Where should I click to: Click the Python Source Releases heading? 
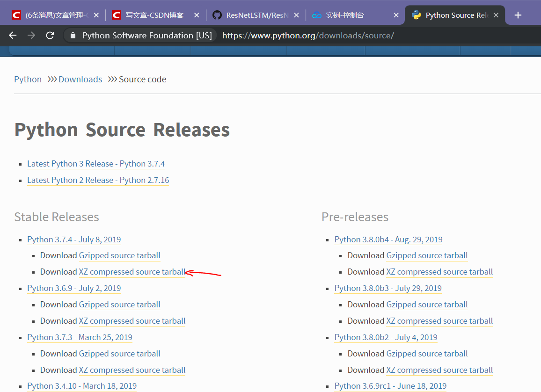point(122,131)
